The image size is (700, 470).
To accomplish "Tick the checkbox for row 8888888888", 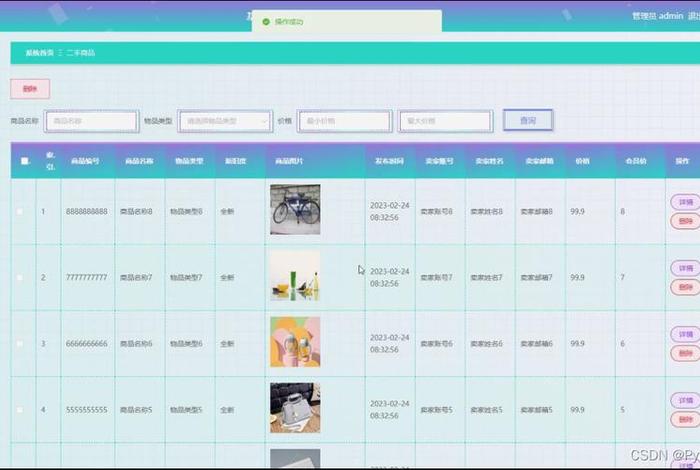I will (x=20, y=212).
